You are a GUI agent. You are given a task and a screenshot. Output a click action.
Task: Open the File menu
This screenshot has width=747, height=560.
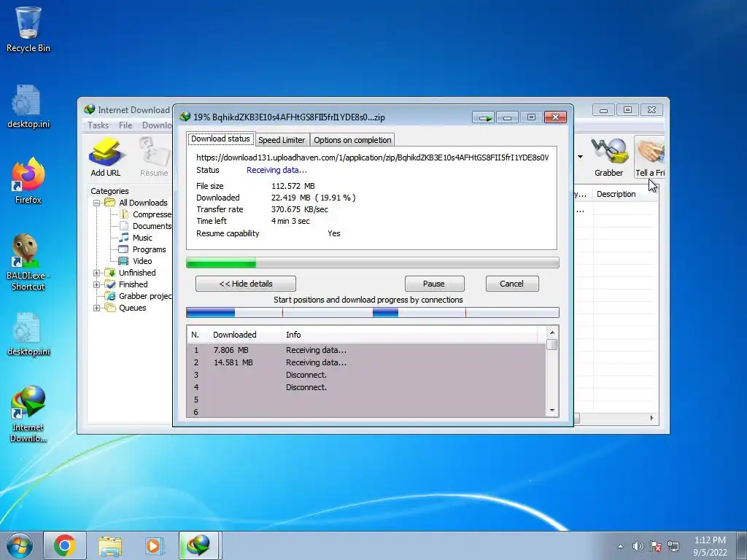[x=125, y=125]
